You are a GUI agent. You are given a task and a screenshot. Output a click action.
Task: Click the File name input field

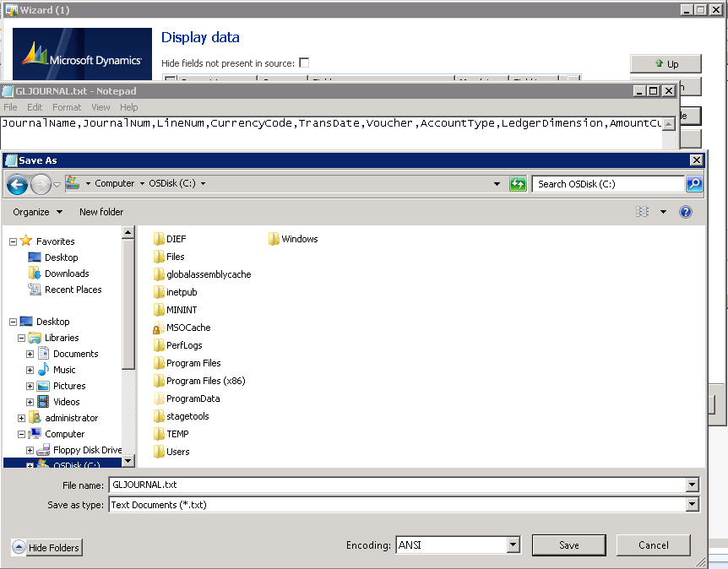(397, 485)
